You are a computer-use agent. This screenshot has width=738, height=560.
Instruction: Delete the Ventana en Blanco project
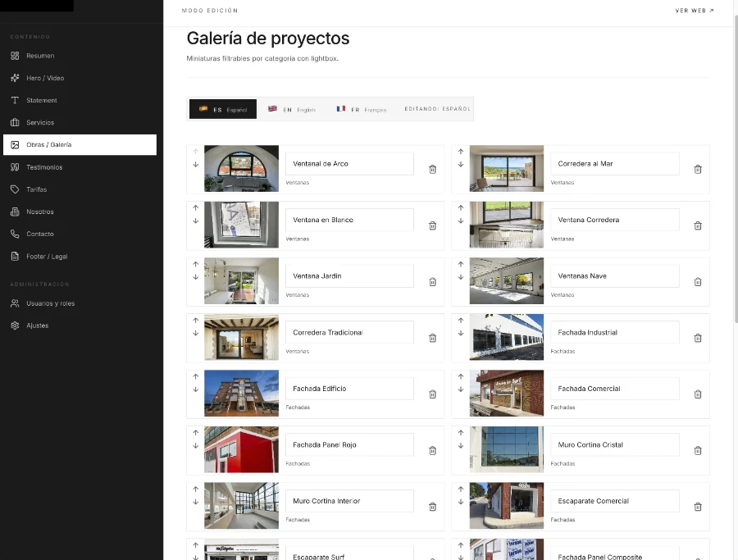[432, 225]
